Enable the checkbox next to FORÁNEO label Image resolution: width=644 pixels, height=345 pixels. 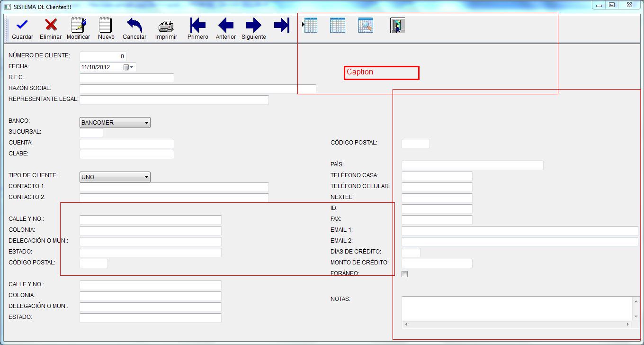[404, 274]
